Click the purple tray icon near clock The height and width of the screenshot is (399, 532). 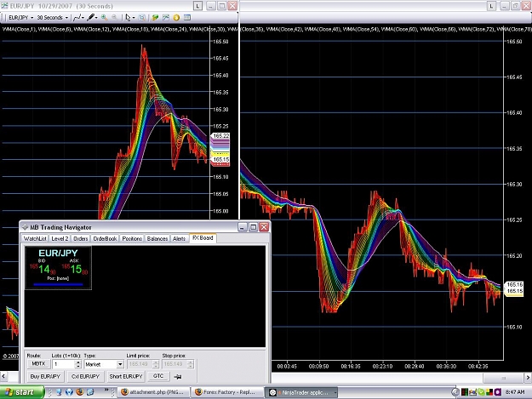[498, 392]
